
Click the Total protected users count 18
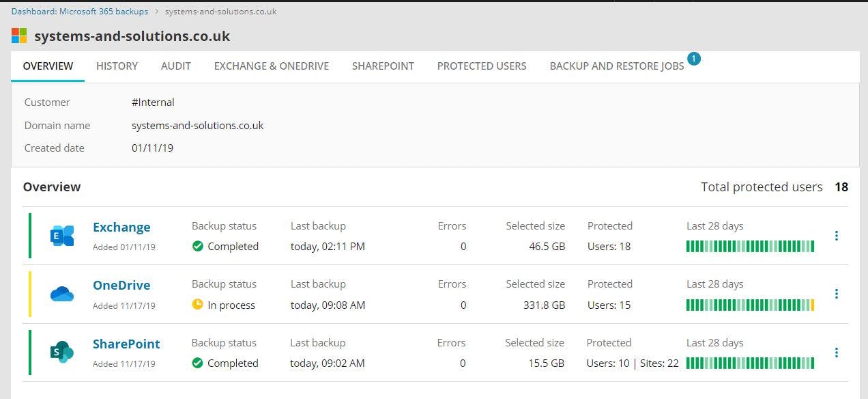point(841,187)
